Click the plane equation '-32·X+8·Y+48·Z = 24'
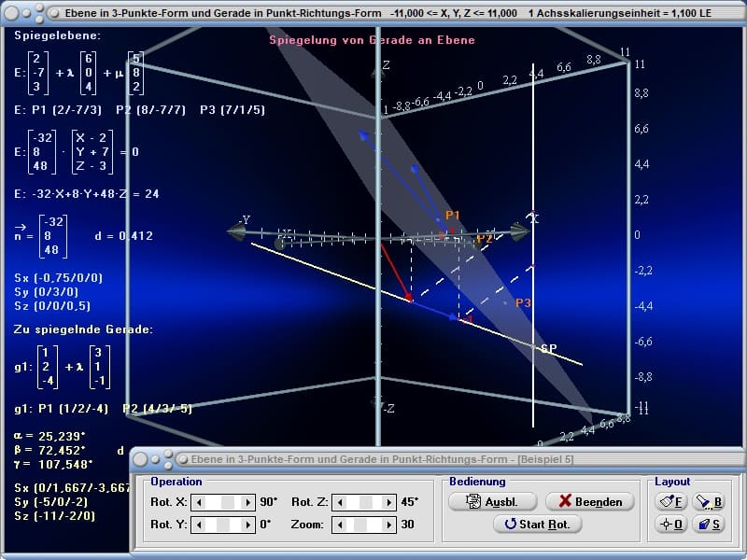Image resolution: width=747 pixels, height=560 pixels. [x=95, y=194]
